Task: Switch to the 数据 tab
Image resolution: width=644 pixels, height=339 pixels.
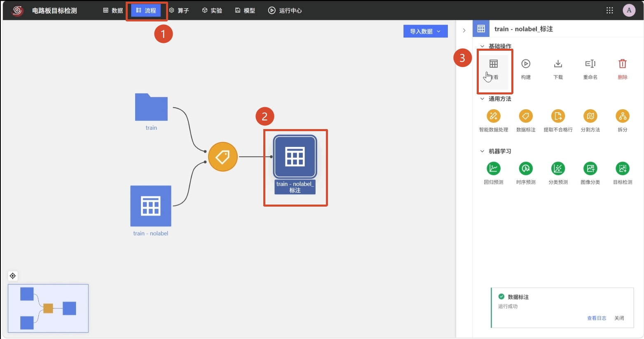Action: pos(113,10)
